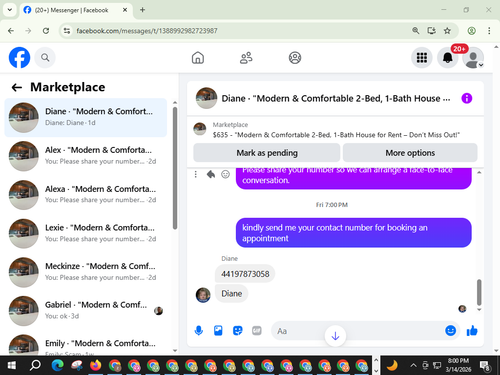Click the kindly send contact number message
500x375 pixels.
pyautogui.click(x=353, y=233)
